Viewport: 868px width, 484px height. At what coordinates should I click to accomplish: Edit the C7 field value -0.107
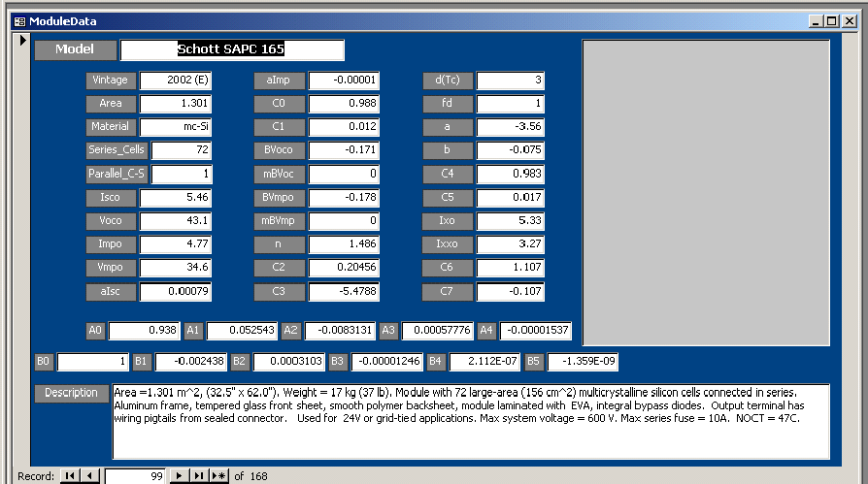tap(511, 292)
